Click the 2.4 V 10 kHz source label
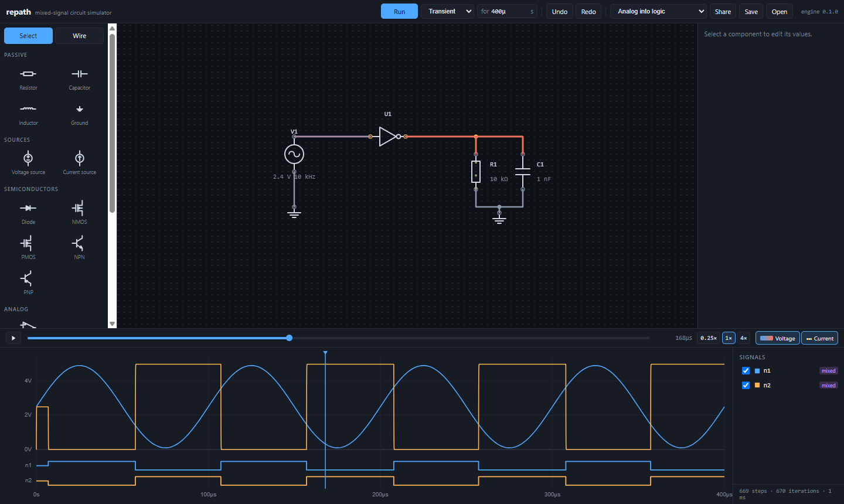This screenshot has width=844, height=504. click(x=294, y=176)
